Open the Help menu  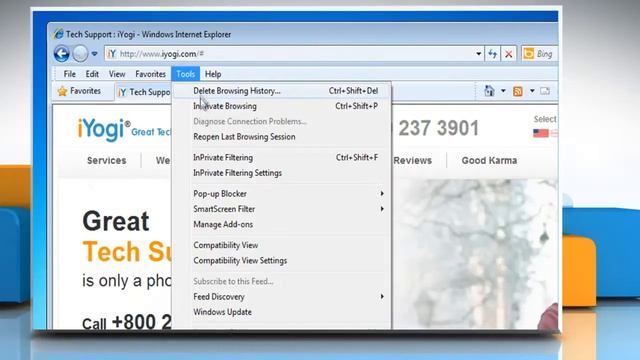coord(213,74)
